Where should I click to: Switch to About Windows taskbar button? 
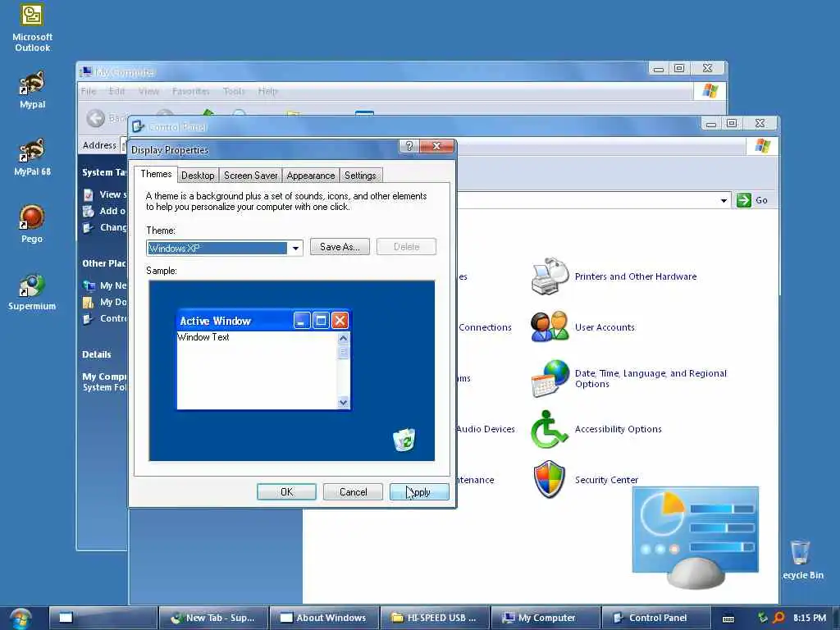[324, 618]
